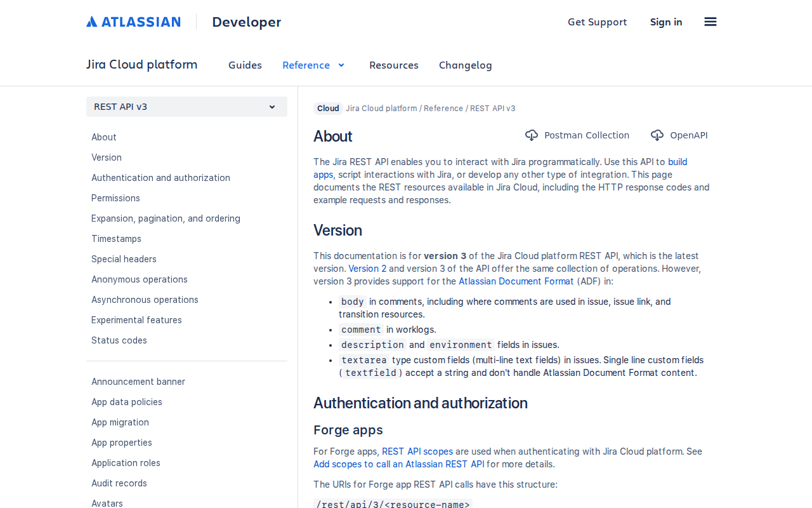Click the About heading
This screenshot has width=812, height=508.
(x=333, y=137)
